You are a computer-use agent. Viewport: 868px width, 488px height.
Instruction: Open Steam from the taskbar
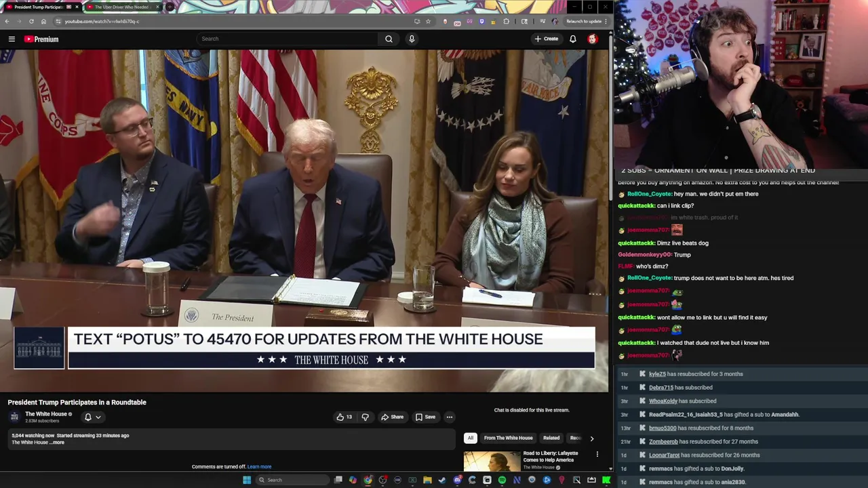[442, 480]
